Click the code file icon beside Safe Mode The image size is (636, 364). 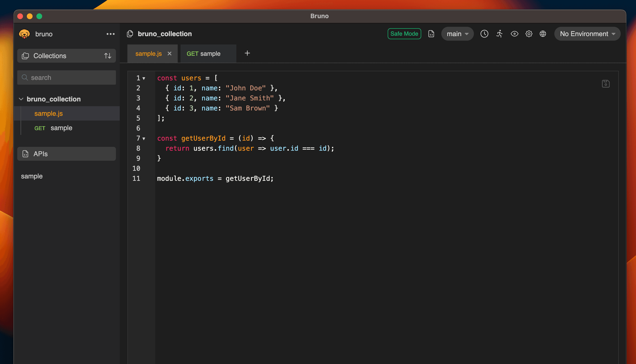[x=431, y=34]
